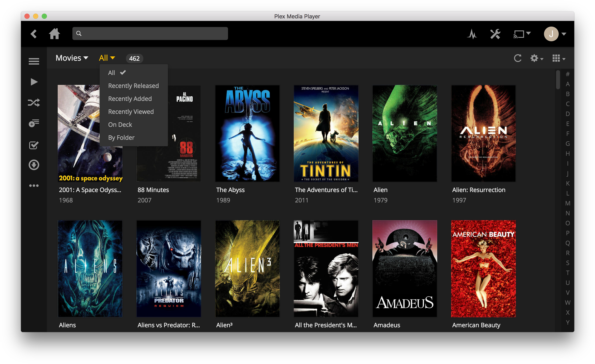Open The Adventures of Tintin poster
Image resolution: width=595 pixels, height=364 pixels.
326,133
